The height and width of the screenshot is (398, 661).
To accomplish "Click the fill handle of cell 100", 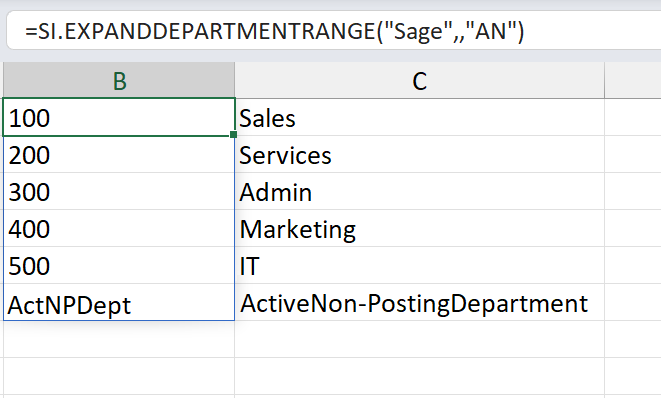I will point(234,134).
